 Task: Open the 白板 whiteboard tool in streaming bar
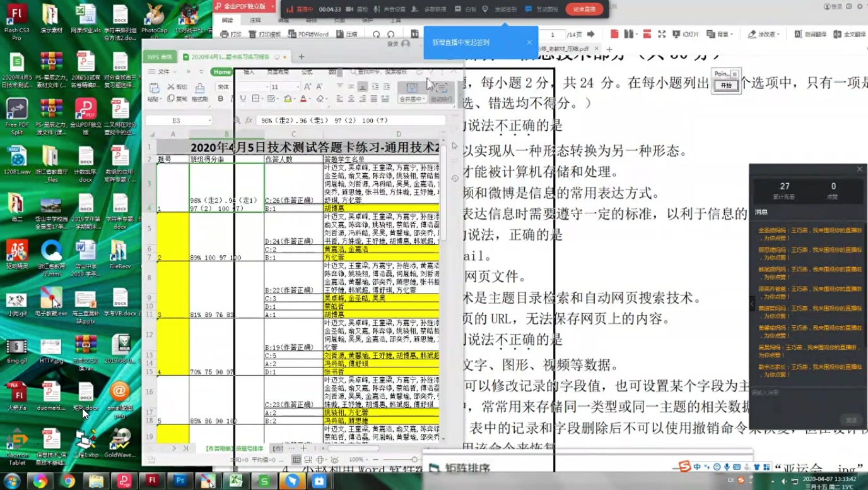coord(464,8)
